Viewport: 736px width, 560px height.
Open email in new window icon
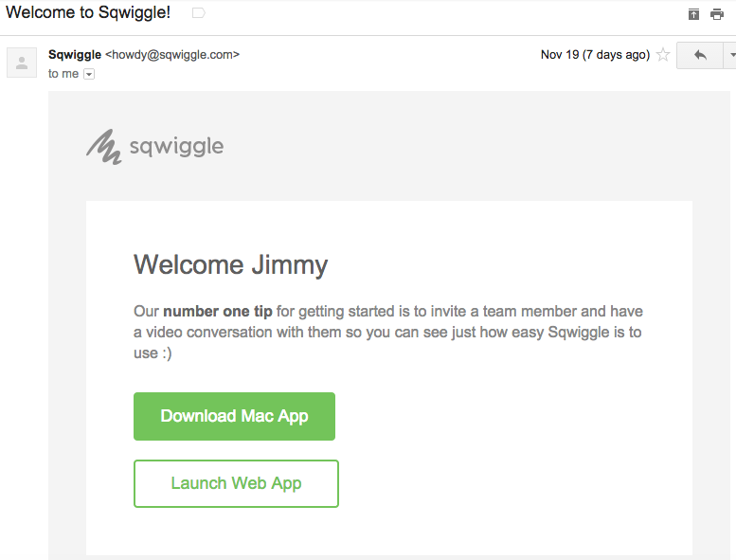pyautogui.click(x=693, y=14)
